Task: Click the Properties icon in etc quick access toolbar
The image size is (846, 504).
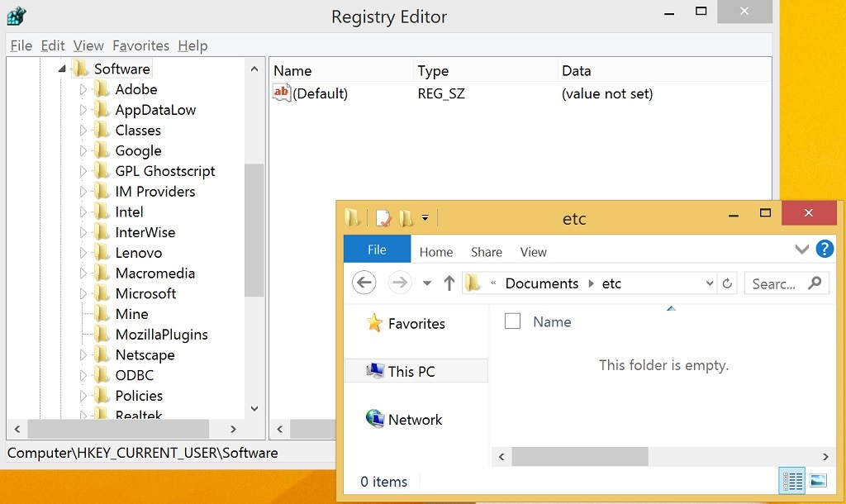Action: (x=383, y=218)
